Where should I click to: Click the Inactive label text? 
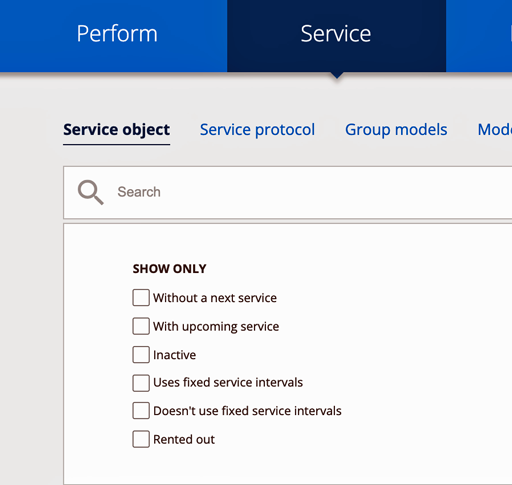coord(174,355)
